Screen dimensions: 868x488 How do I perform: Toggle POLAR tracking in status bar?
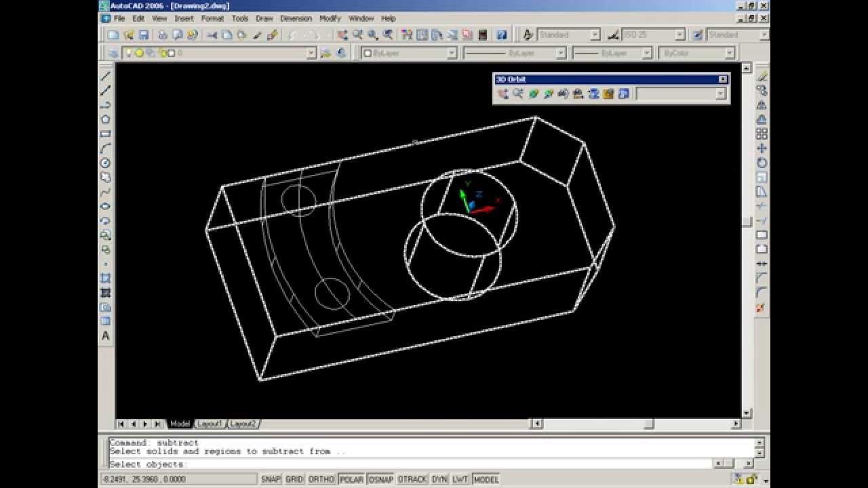[x=351, y=479]
